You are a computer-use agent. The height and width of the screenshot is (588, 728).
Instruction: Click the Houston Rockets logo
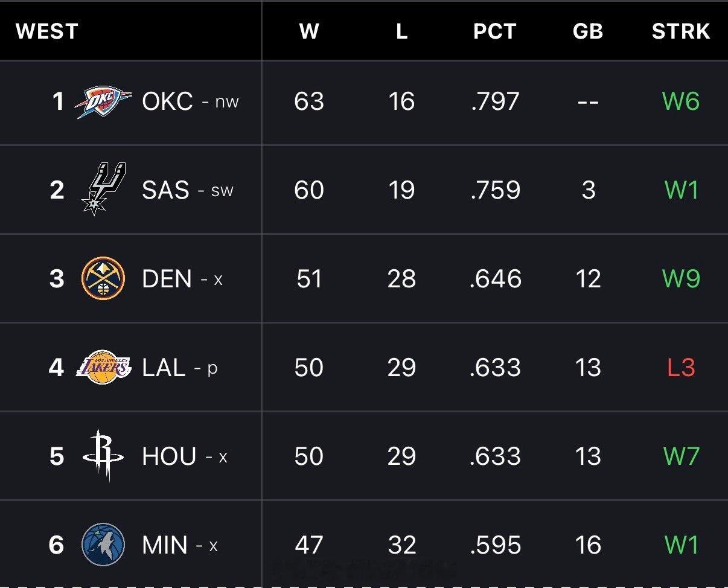[x=103, y=456]
